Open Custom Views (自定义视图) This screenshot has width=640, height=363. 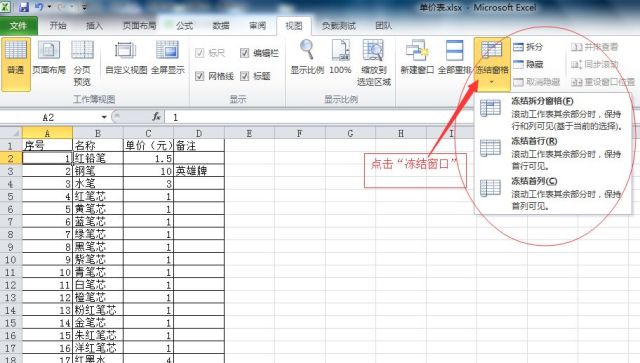click(x=126, y=58)
